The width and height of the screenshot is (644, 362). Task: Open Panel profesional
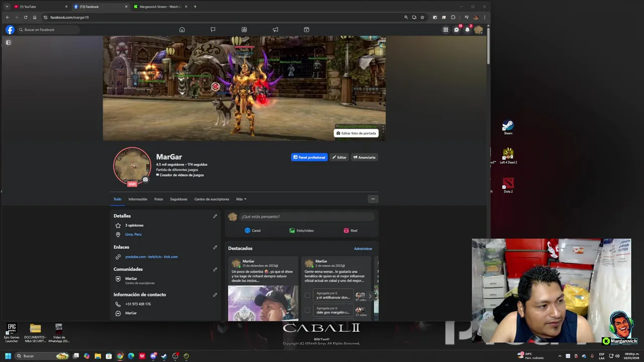(309, 157)
